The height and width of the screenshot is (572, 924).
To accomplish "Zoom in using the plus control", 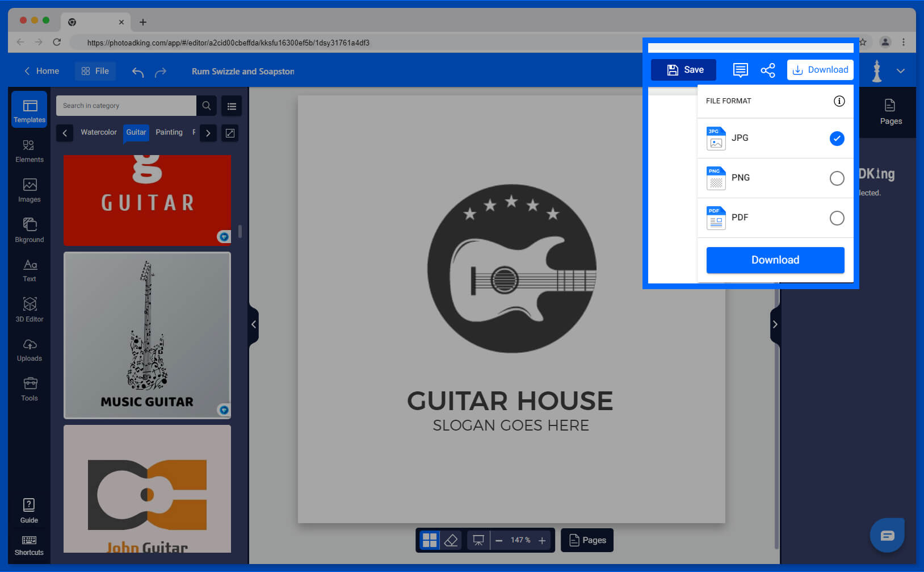I will coord(542,540).
